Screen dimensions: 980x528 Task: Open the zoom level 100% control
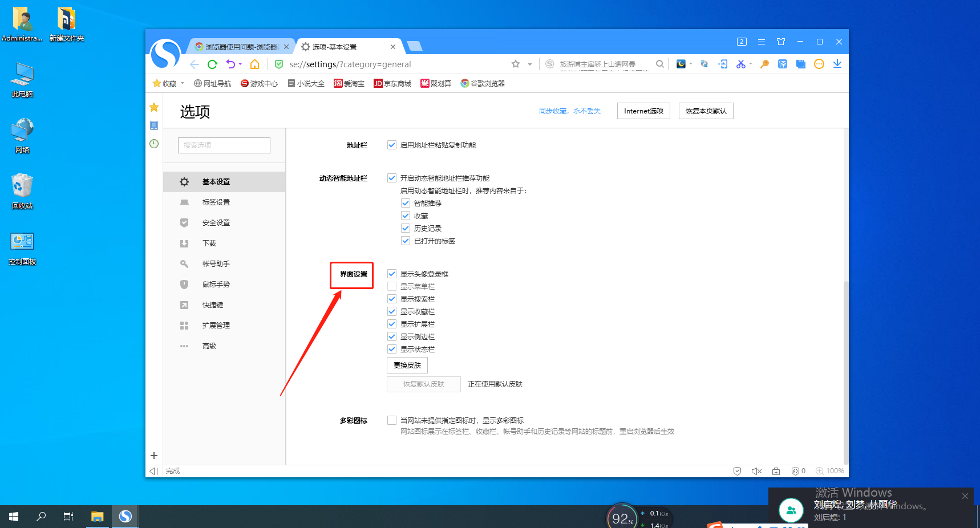point(830,471)
